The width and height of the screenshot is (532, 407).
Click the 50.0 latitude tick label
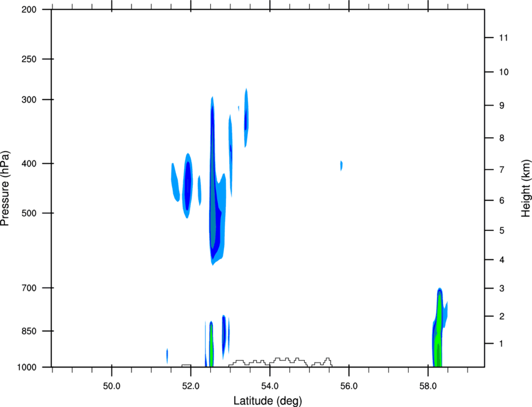click(111, 386)
